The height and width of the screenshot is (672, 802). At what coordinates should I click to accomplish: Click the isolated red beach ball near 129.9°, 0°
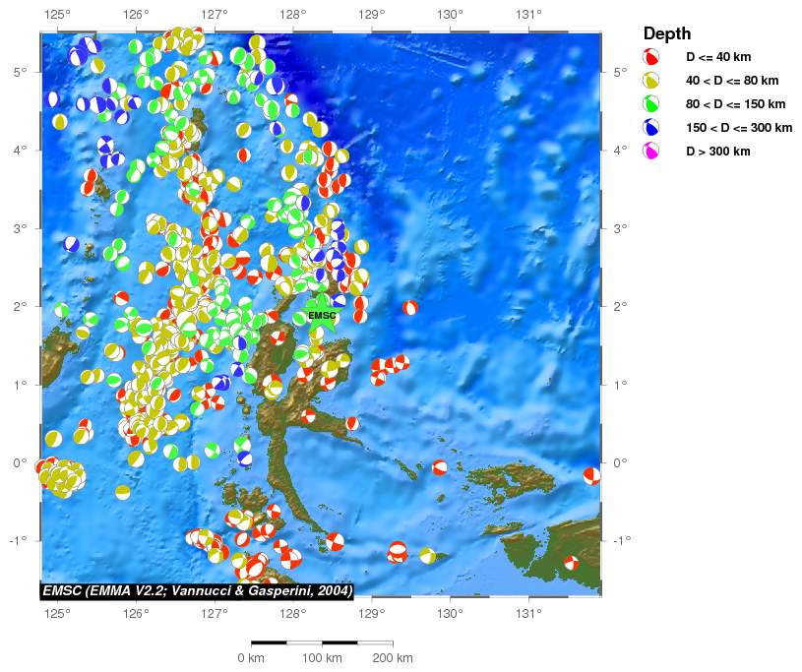coord(439,467)
